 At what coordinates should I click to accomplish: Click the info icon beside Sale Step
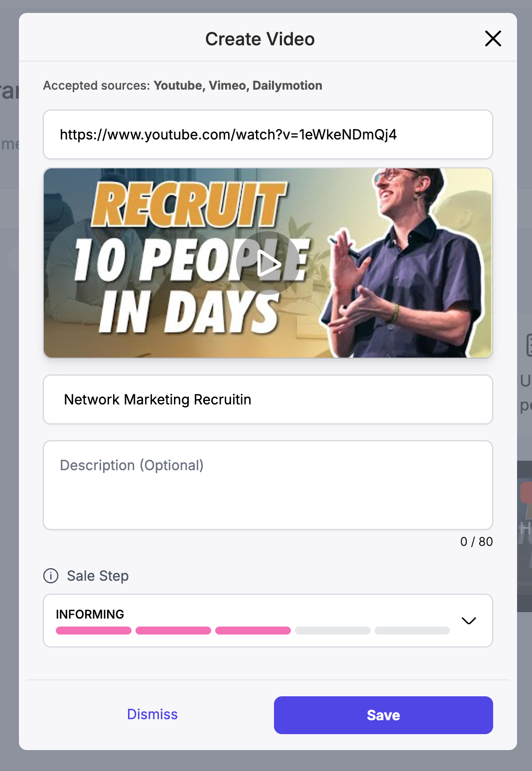[51, 576]
